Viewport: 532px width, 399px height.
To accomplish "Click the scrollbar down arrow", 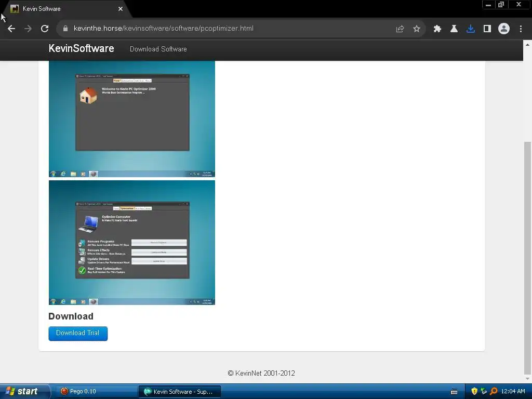I will tap(527, 379).
